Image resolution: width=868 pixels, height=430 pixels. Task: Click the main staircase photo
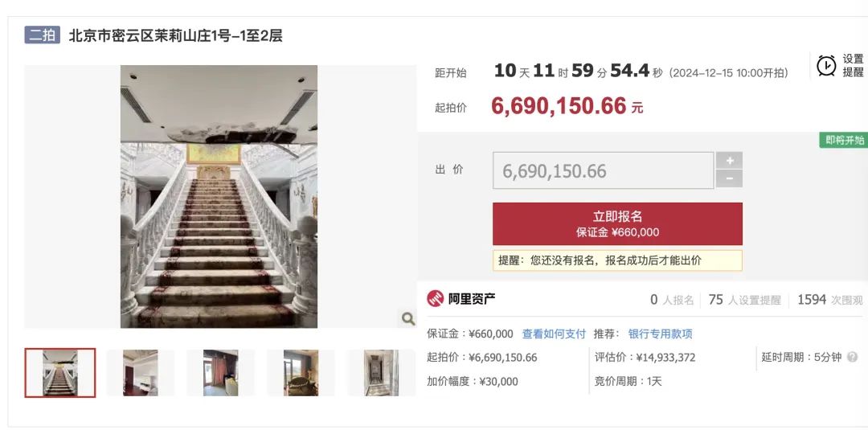coord(219,196)
